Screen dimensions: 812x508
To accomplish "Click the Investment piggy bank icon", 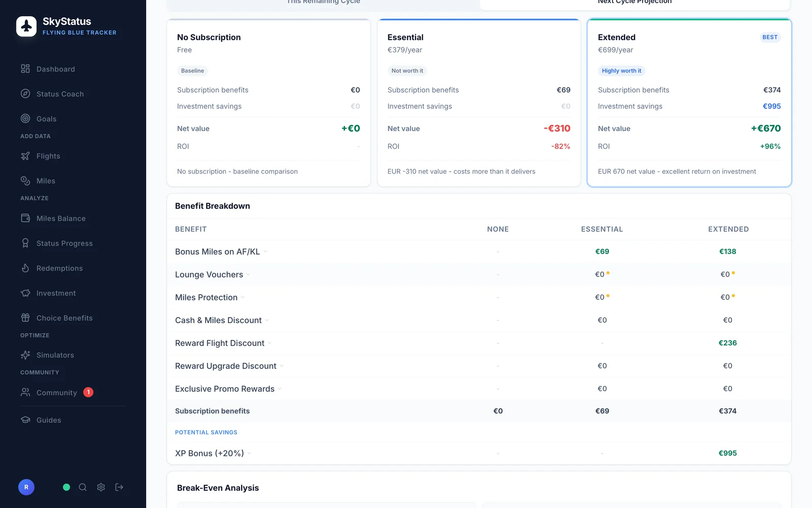I will click(x=25, y=293).
